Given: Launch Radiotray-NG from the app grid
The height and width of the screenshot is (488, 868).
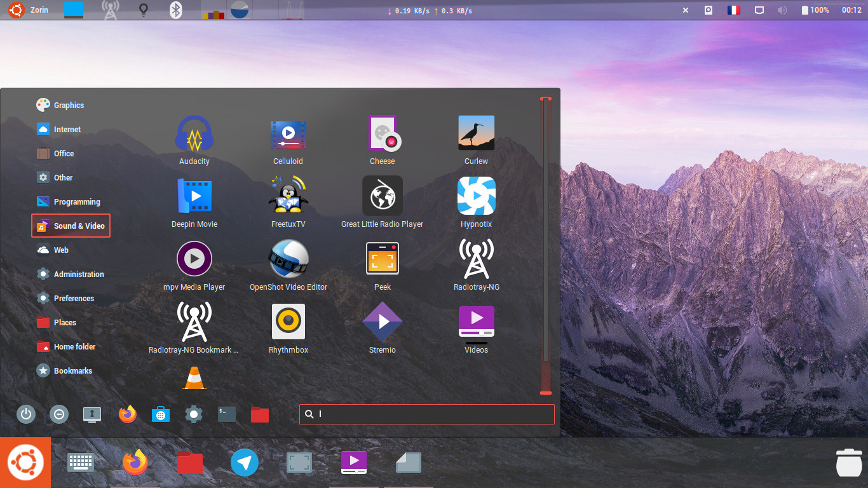Looking at the screenshot, I should (476, 266).
